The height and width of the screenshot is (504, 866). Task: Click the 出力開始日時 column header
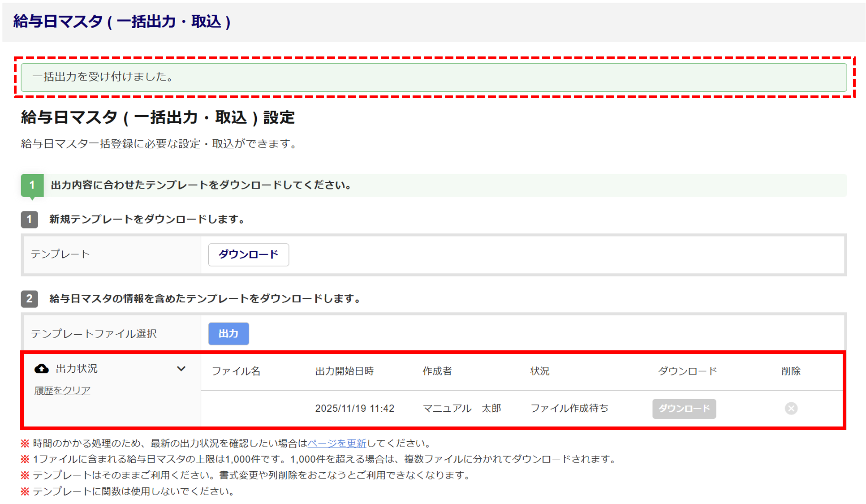(x=344, y=371)
